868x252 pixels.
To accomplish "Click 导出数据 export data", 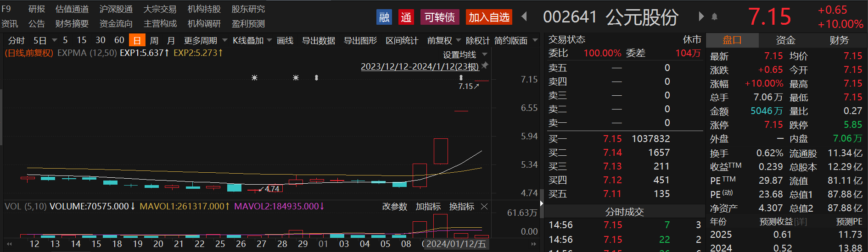I will tap(319, 40).
